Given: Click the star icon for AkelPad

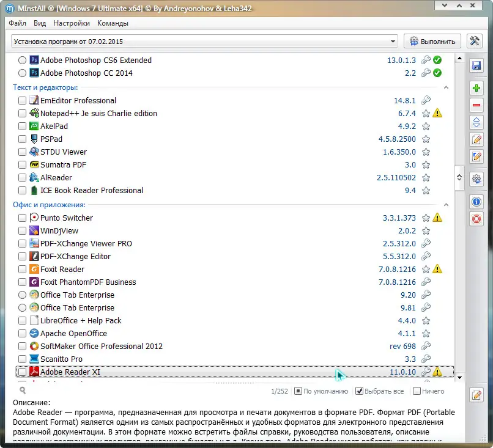Looking at the screenshot, I should point(426,127).
